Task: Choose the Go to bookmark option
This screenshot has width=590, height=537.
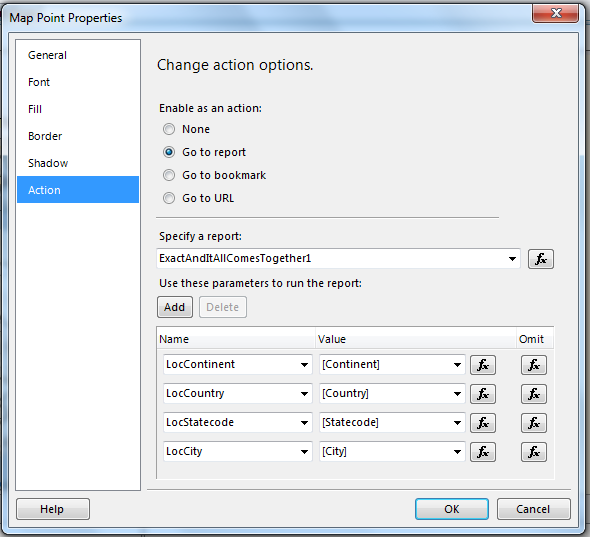Action: tap(169, 175)
